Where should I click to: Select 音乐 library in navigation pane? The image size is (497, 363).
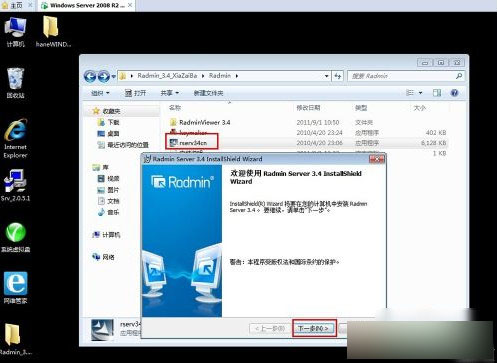coord(109,212)
